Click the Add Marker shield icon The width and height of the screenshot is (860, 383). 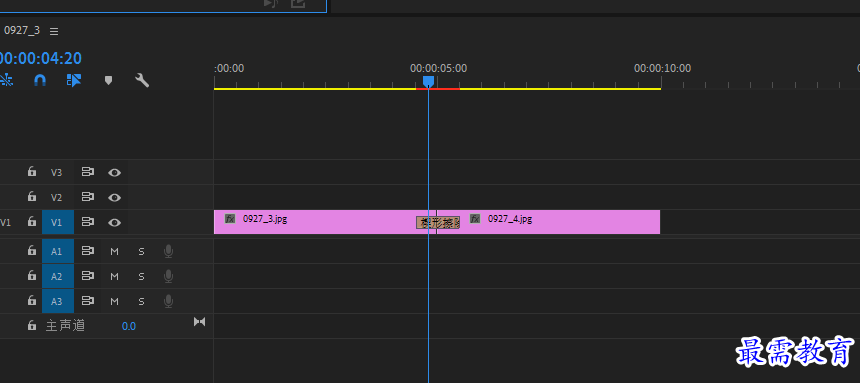click(x=109, y=81)
